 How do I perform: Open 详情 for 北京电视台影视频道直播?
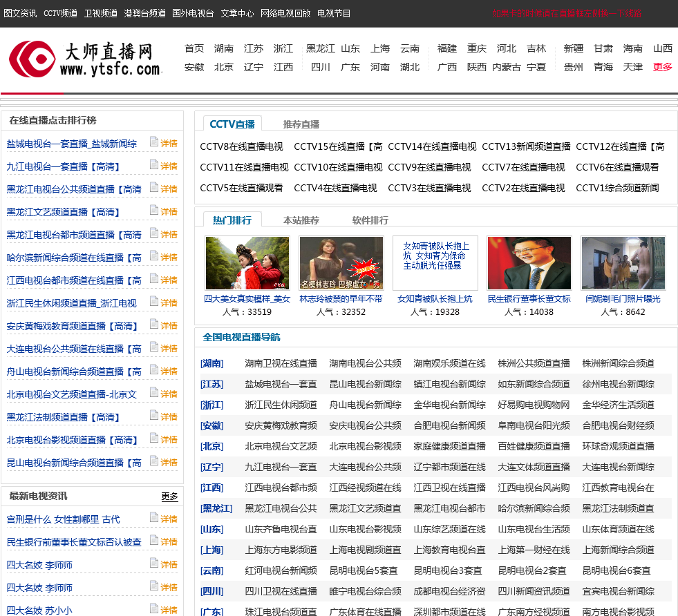point(169,439)
